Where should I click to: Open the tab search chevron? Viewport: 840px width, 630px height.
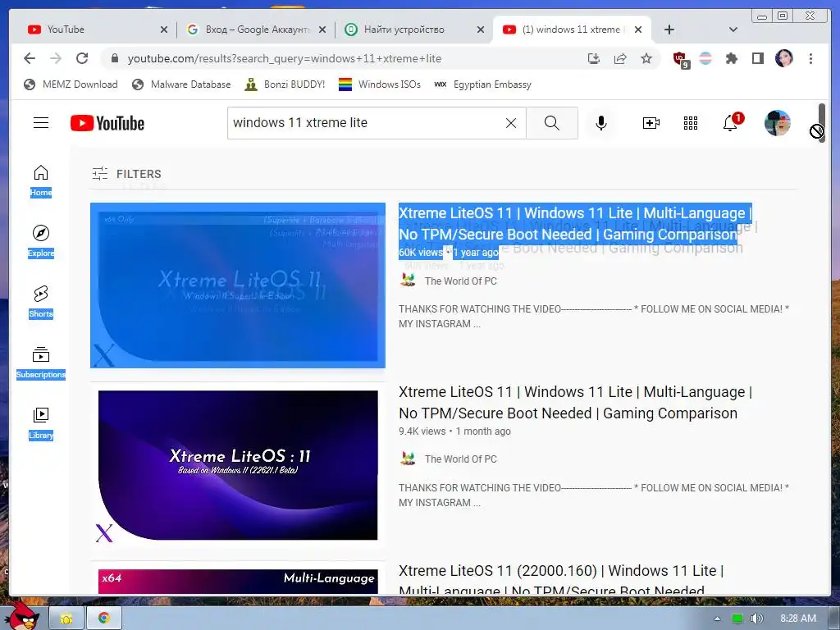[733, 30]
